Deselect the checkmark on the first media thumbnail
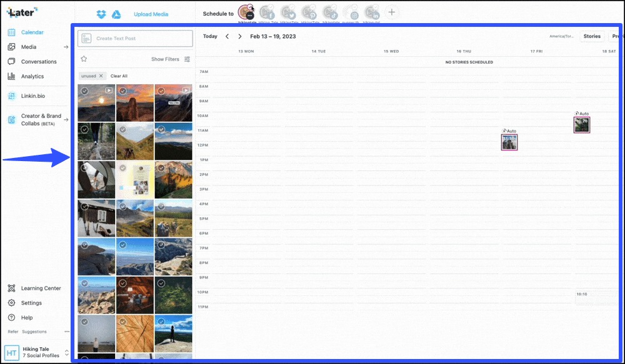 (x=84, y=91)
